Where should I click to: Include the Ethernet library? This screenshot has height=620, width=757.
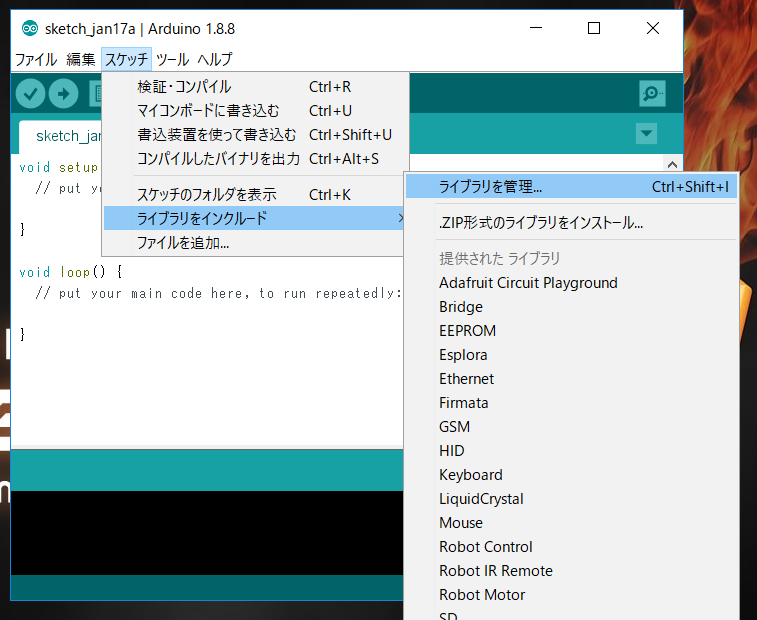[x=571, y=379]
